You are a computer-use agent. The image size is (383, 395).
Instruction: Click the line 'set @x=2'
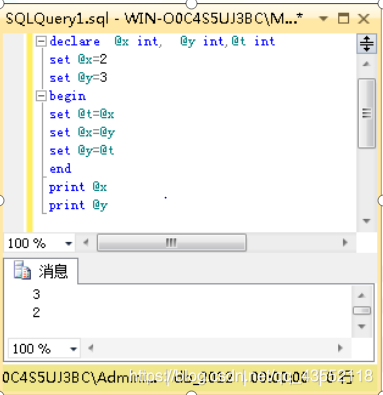point(78,60)
